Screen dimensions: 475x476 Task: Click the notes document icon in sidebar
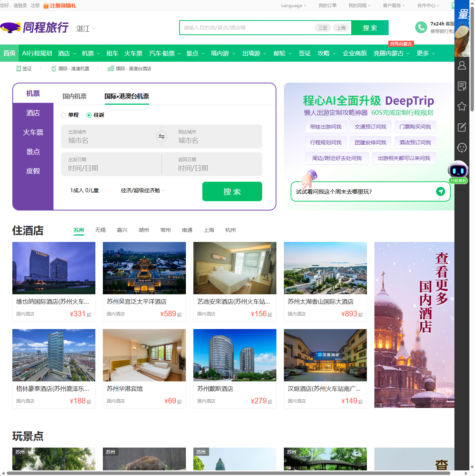(x=462, y=86)
